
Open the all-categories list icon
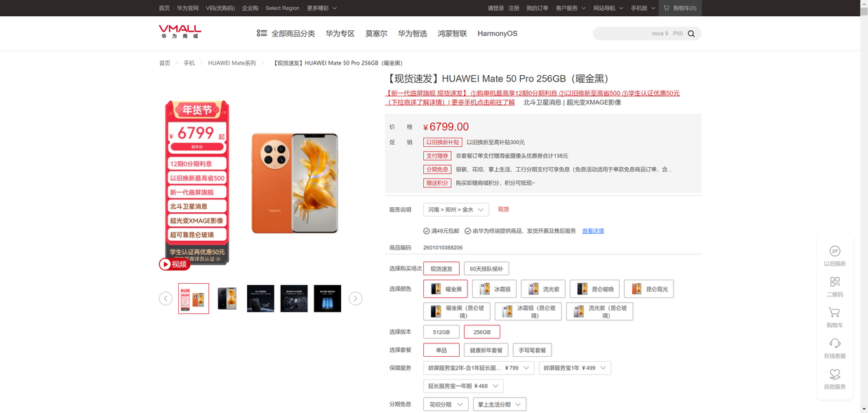click(262, 33)
